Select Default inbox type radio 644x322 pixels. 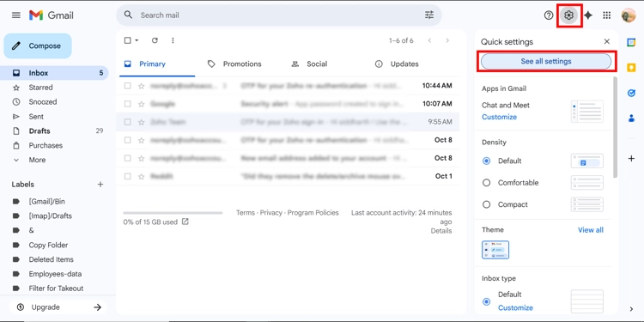(486, 301)
